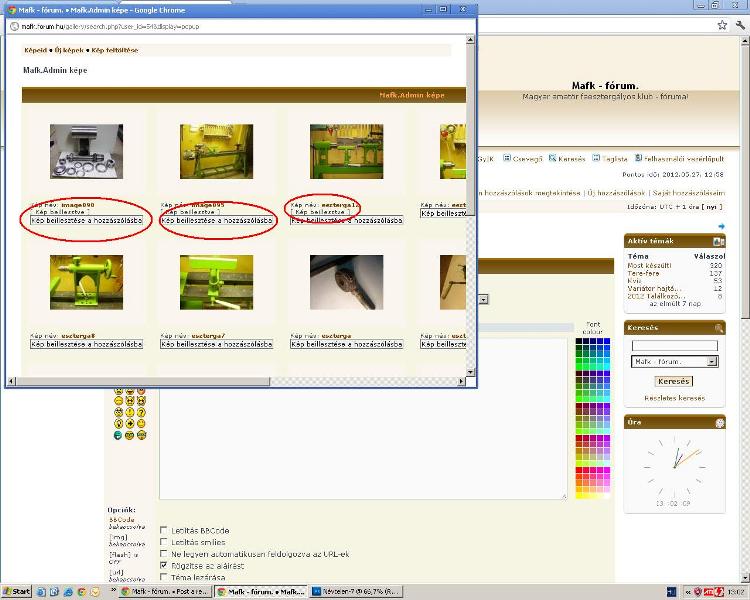This screenshot has height=600, width=750.
Task: Check the Letiltás smilies option
Action: click(x=164, y=542)
